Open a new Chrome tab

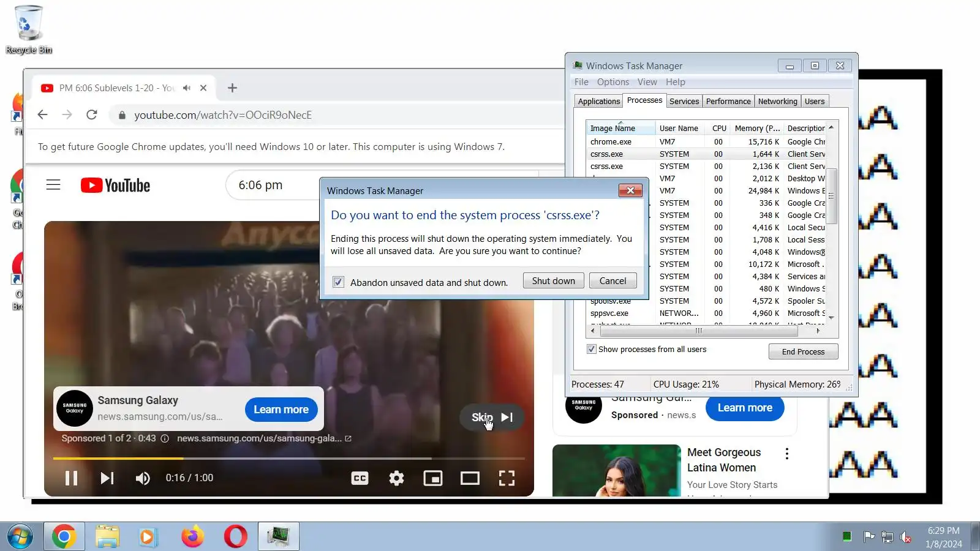pyautogui.click(x=232, y=88)
